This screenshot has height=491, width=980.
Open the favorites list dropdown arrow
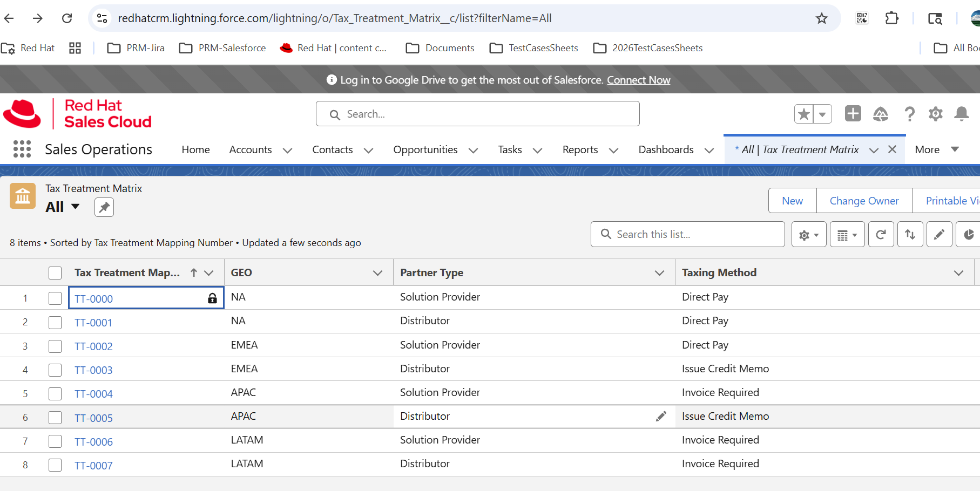pos(822,114)
